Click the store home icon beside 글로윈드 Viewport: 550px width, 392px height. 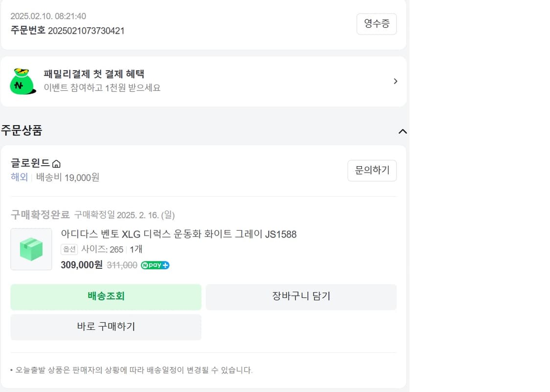click(x=56, y=164)
